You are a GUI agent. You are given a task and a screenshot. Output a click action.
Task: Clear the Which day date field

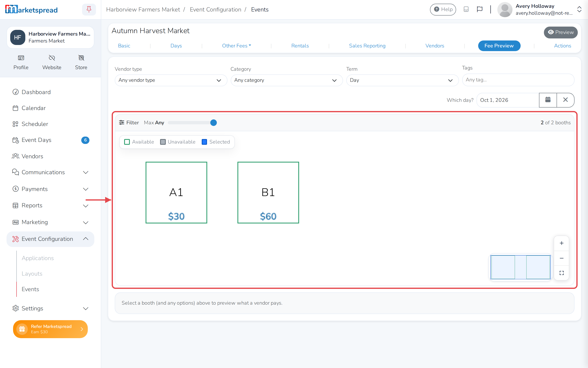click(x=565, y=100)
